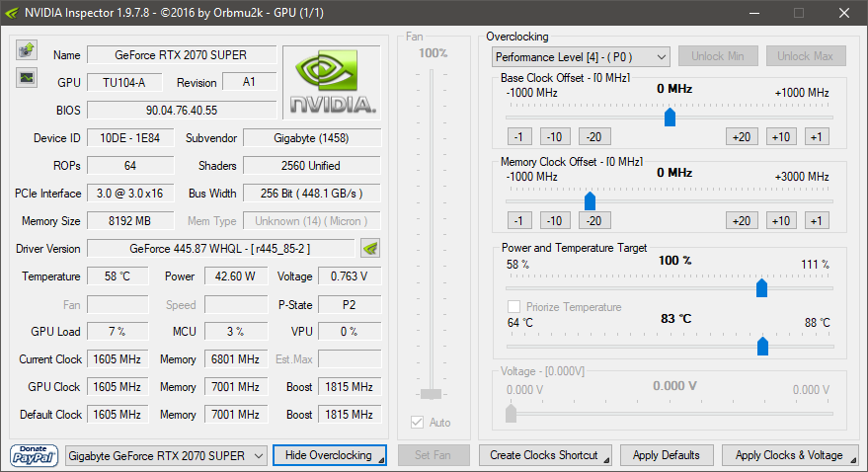Click Apply Clocks & Voltage button

790,455
